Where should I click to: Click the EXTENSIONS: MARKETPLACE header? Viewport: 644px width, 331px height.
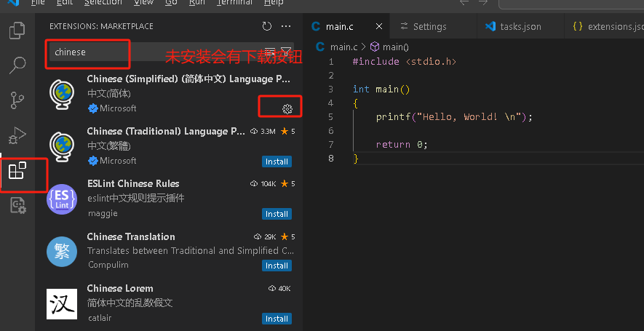101,26
